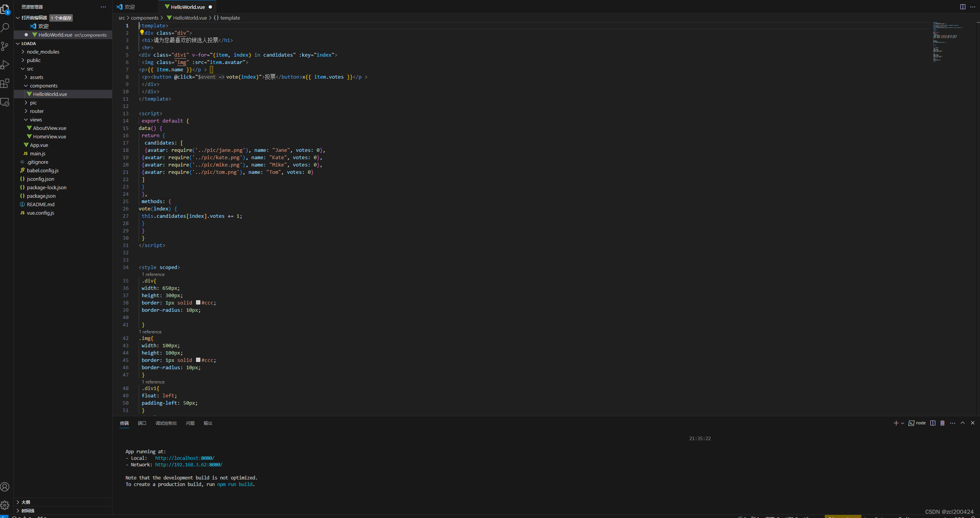Maximize panel size with up chevron
Image resolution: width=980 pixels, height=518 pixels.
coord(962,423)
